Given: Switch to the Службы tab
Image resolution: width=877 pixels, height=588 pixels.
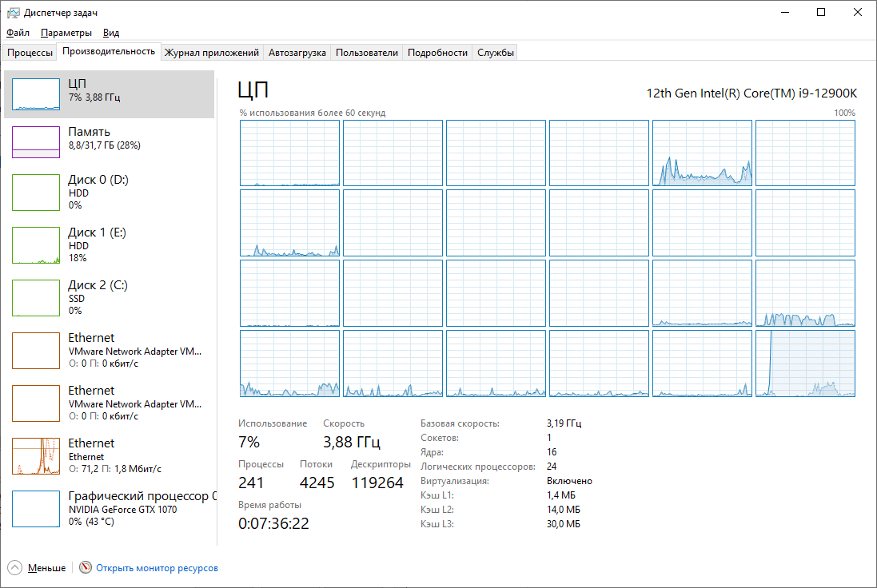Looking at the screenshot, I should pyautogui.click(x=496, y=53).
